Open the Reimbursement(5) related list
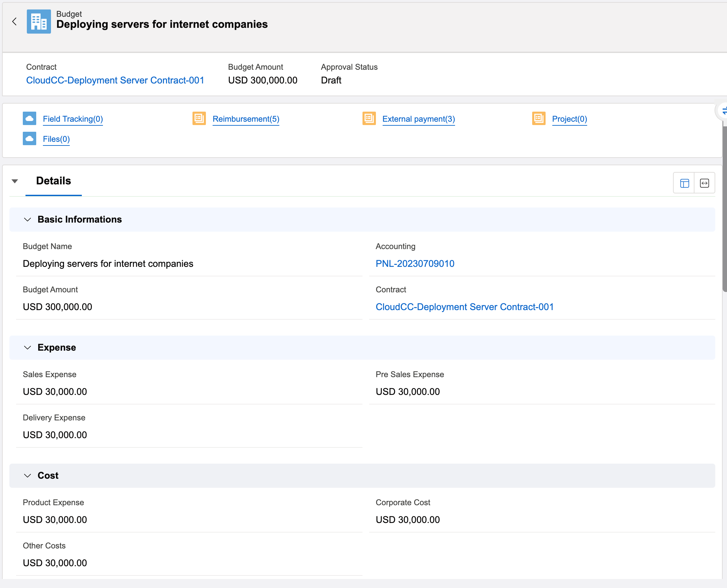This screenshot has height=588, width=727. point(246,119)
